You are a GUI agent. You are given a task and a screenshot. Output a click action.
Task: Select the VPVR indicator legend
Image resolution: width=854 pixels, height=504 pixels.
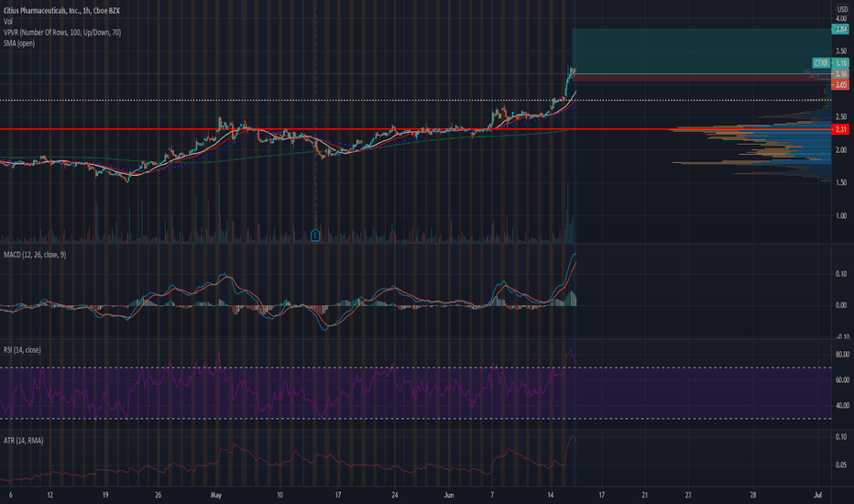click(62, 32)
